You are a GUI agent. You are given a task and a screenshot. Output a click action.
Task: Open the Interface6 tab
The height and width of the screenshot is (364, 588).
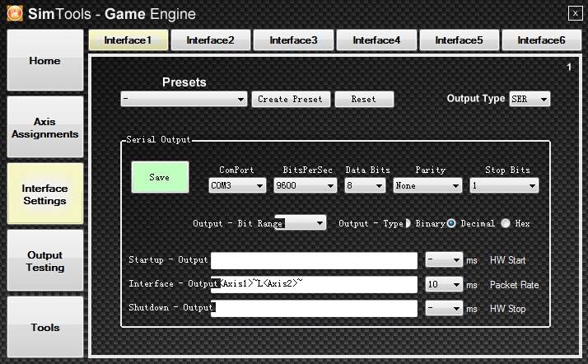tap(542, 40)
